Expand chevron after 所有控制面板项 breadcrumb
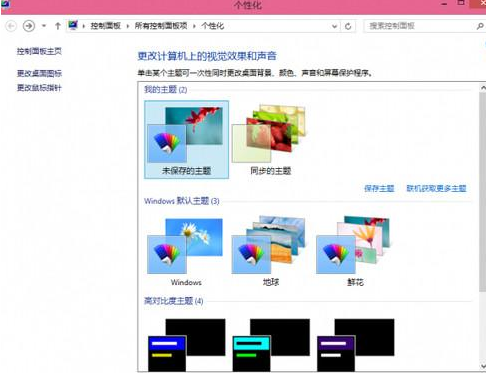 coord(194,26)
